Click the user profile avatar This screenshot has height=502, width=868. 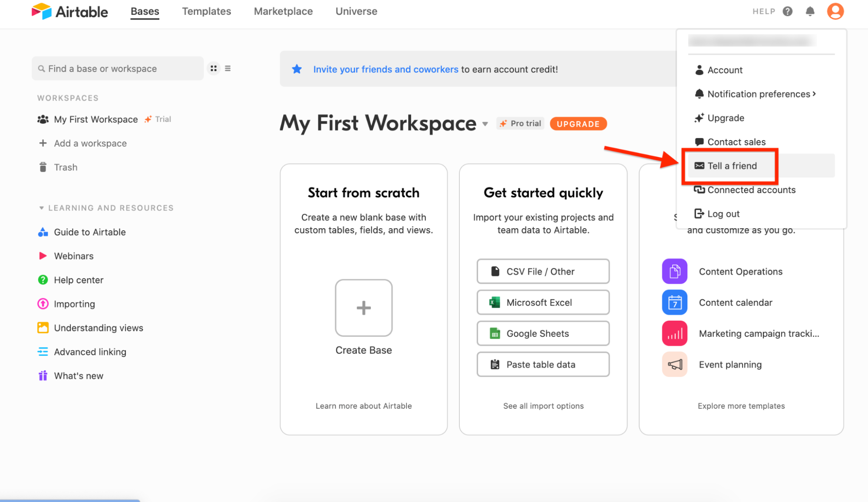(835, 11)
